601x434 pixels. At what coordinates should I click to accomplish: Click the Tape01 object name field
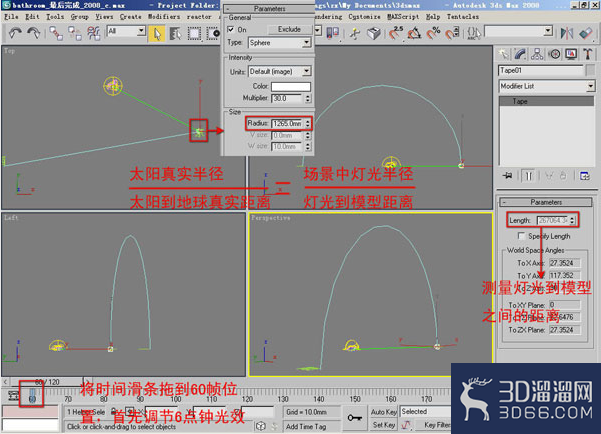540,70
